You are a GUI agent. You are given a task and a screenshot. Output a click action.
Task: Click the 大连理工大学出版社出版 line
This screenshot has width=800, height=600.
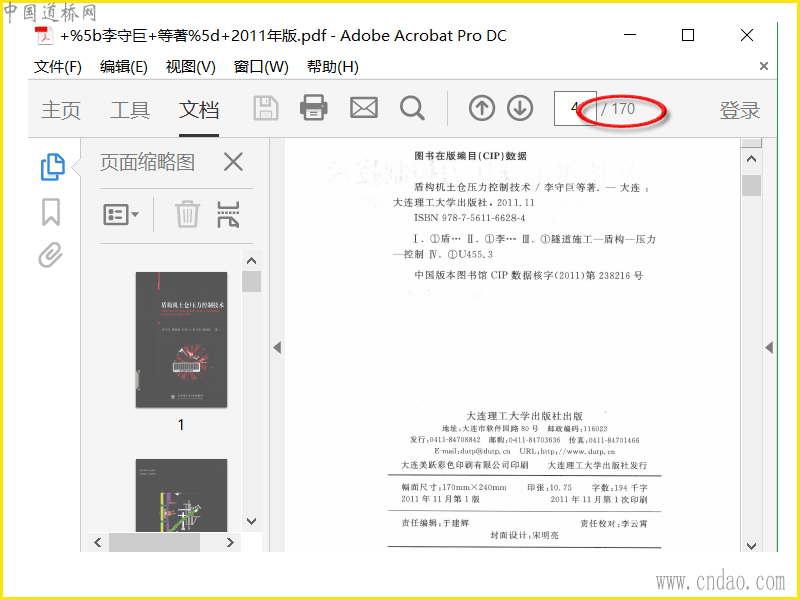[x=524, y=416]
